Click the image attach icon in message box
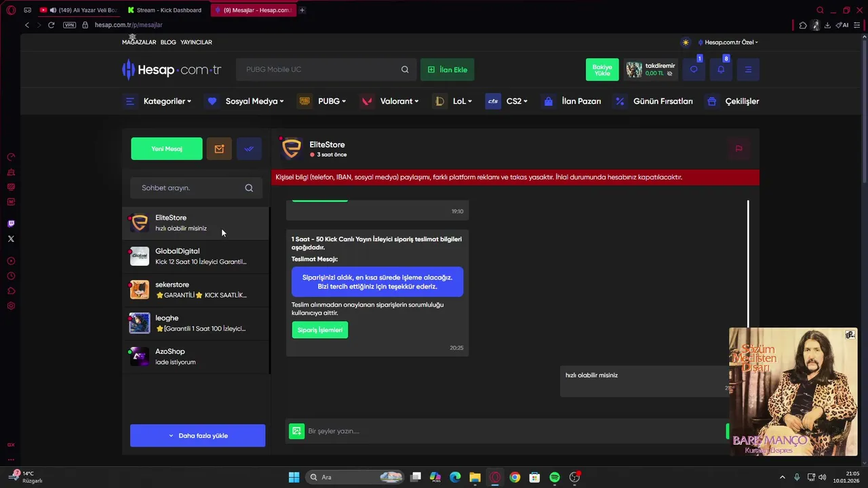Viewport: 868px width, 488px height. pos(296,431)
